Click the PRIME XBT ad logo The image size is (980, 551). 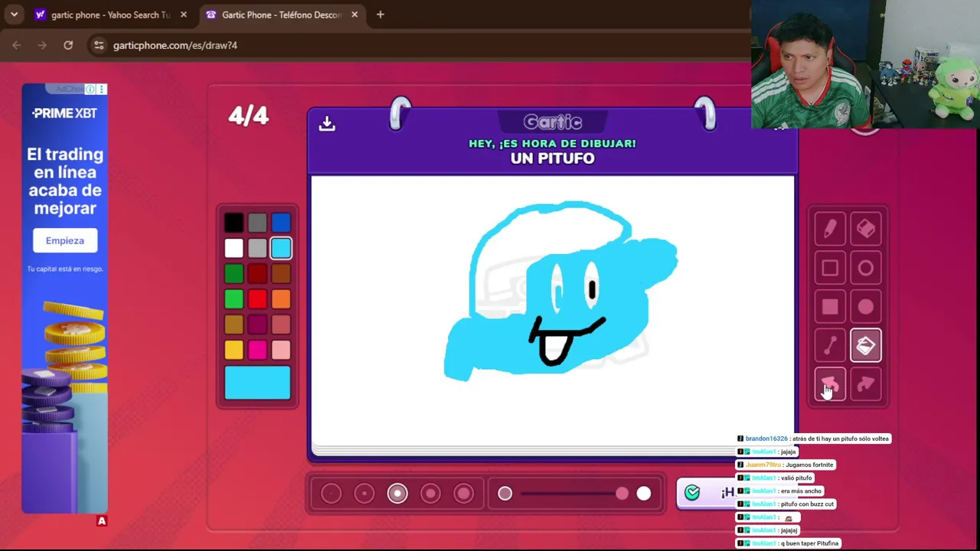tap(64, 113)
